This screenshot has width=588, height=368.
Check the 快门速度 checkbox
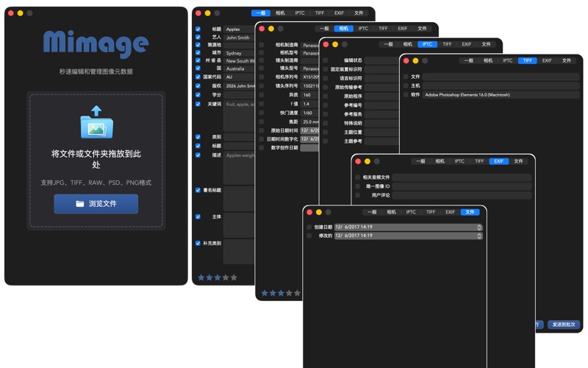[262, 113]
